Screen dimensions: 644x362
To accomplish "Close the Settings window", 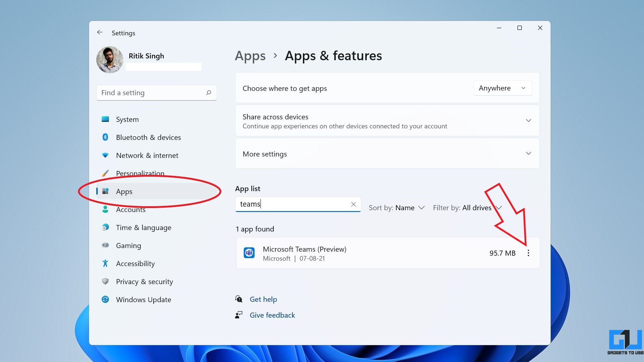I will point(540,28).
